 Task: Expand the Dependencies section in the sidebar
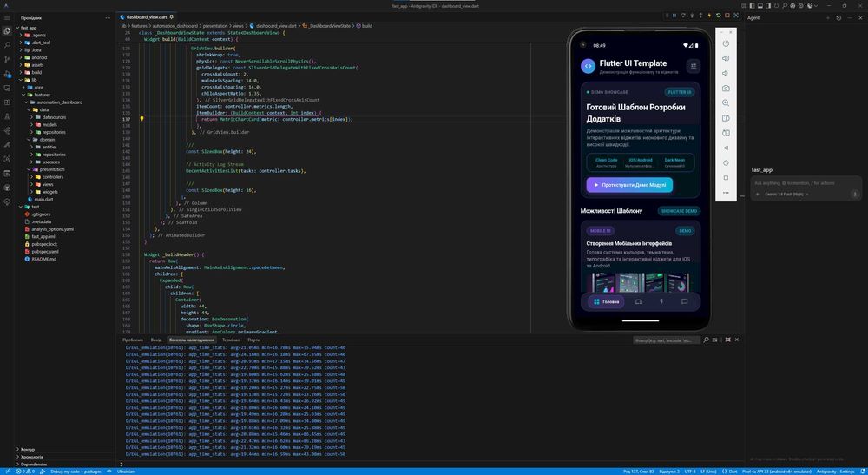click(x=34, y=464)
